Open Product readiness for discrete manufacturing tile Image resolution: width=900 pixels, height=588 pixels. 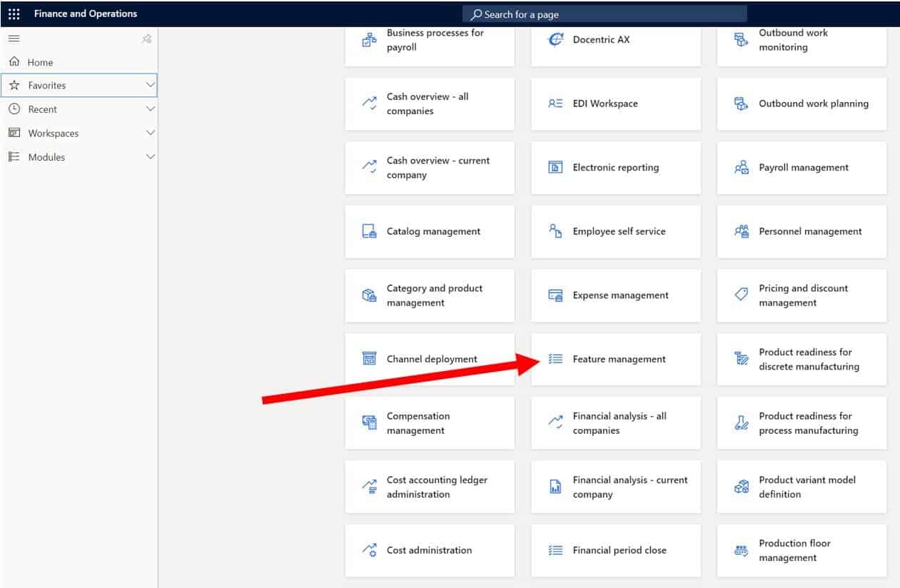pos(802,359)
